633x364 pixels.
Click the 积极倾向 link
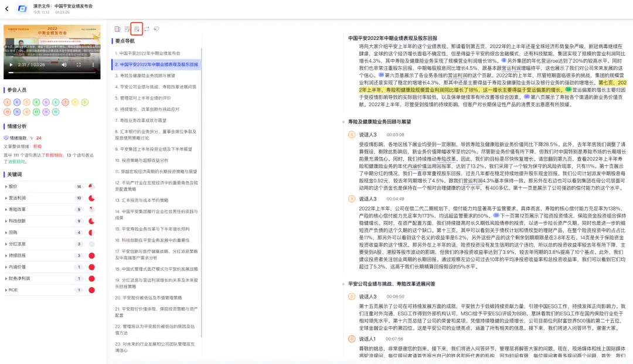click(x=54, y=155)
